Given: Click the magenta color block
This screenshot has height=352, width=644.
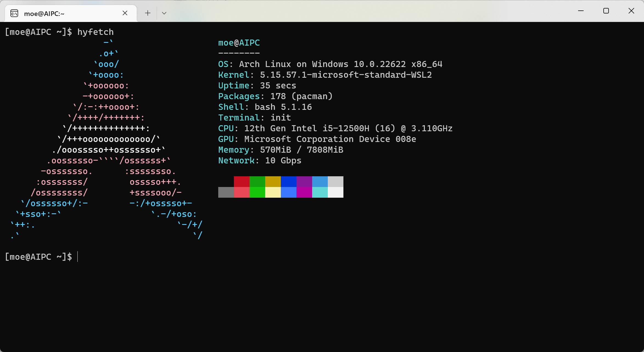Looking at the screenshot, I should coord(304,192).
